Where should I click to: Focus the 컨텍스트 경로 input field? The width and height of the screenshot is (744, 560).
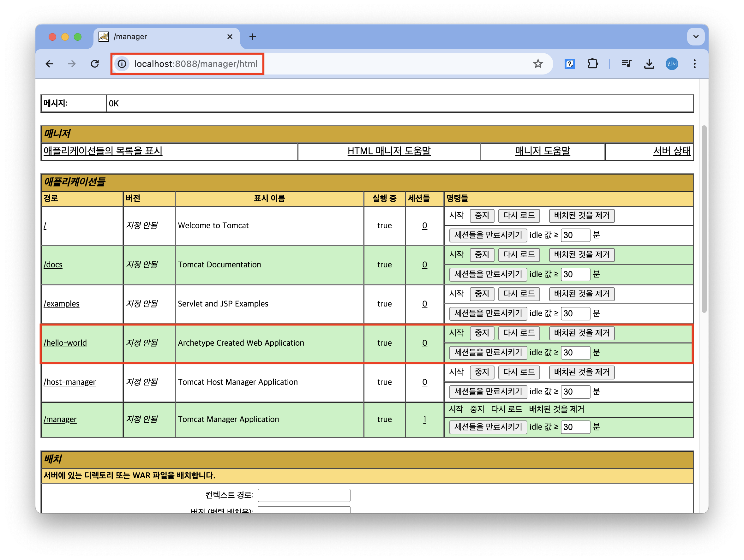pos(304,495)
